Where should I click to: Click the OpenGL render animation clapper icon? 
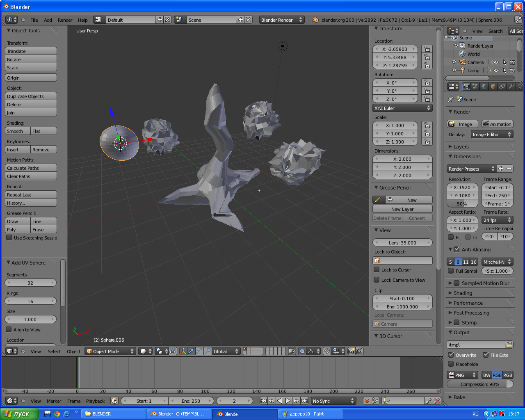pos(359,351)
